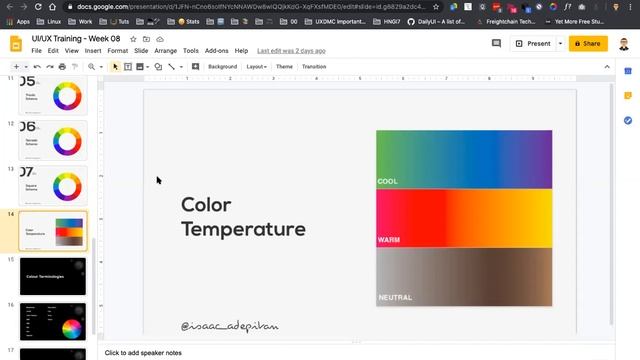Open the Google Keep side panel
Image resolution: width=640 pixels, height=360 pixels.
[628, 96]
